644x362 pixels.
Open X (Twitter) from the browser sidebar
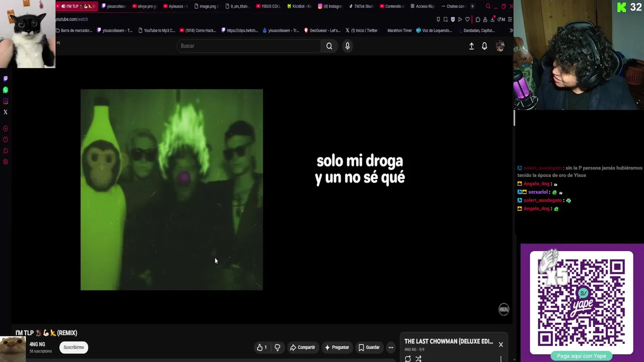click(x=6, y=112)
